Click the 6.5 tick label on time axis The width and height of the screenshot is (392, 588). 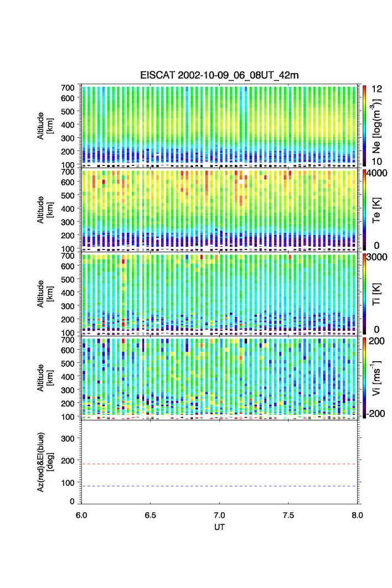(150, 515)
